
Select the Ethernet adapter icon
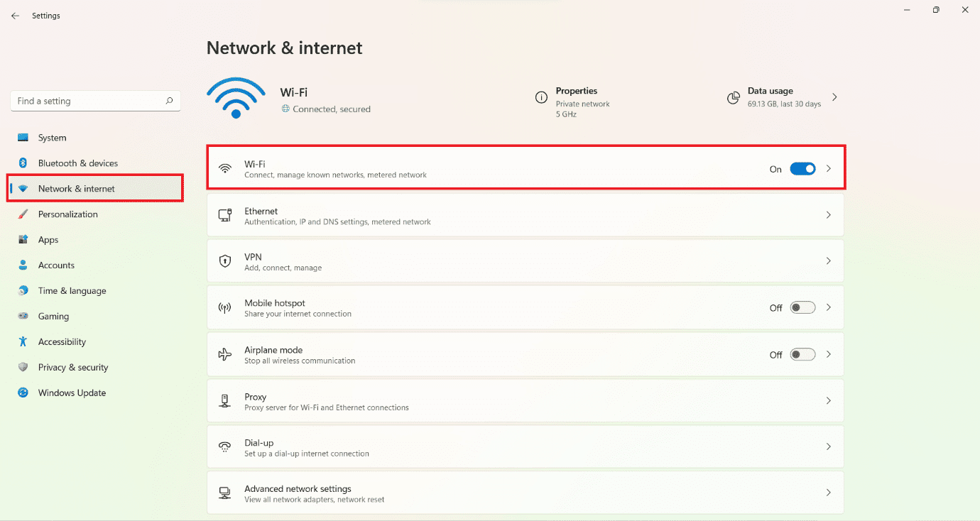[225, 215]
